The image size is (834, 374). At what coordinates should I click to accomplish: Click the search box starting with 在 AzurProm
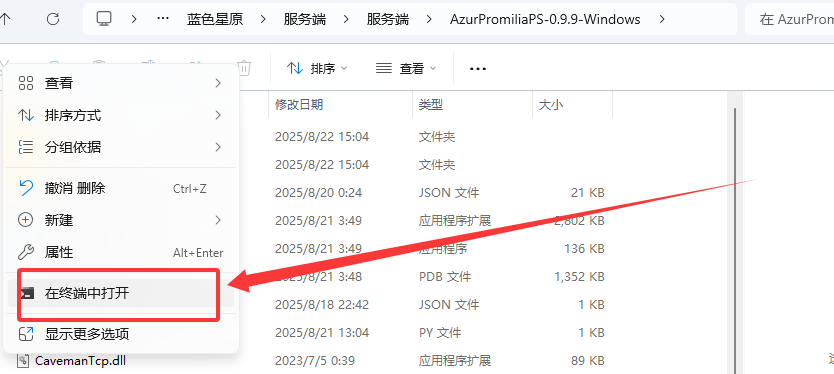[x=789, y=20]
